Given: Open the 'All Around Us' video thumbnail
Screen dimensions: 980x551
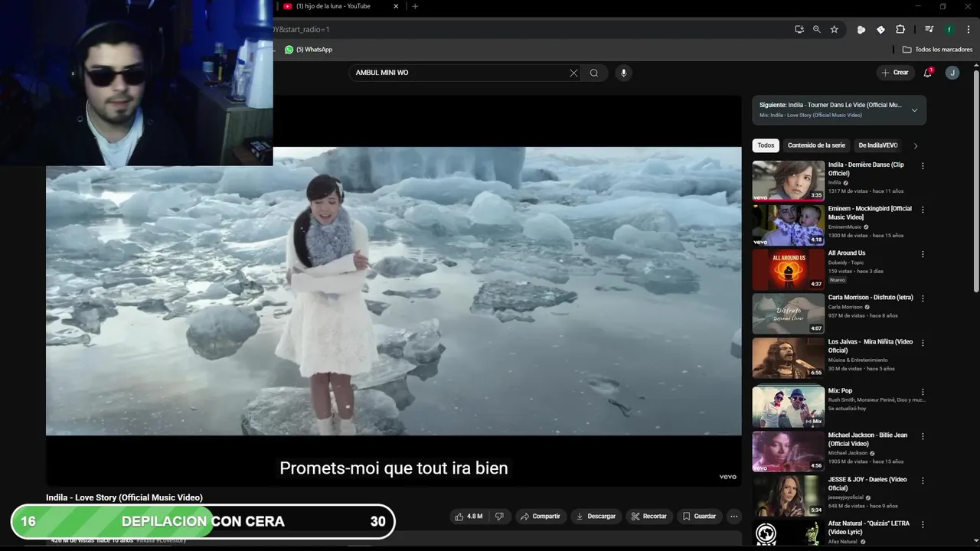Looking at the screenshot, I should click(788, 269).
